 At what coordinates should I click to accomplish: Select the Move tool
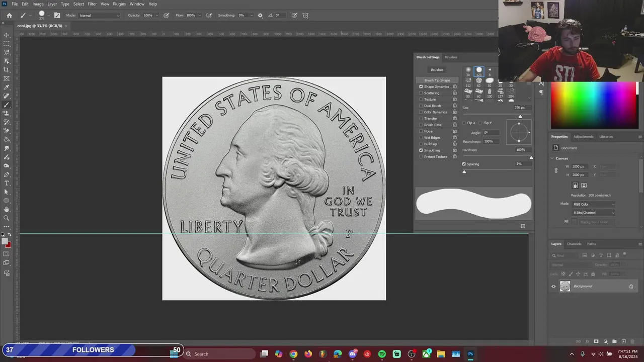7,35
